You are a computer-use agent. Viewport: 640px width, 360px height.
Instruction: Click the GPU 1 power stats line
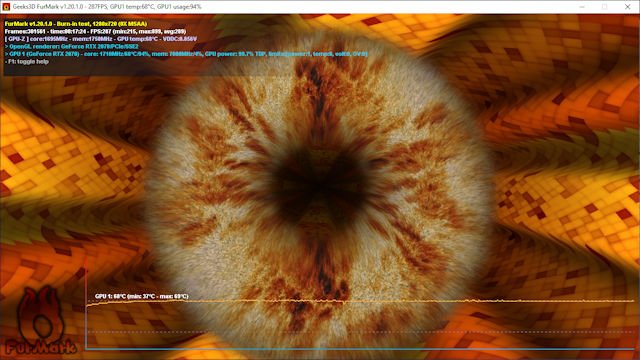[x=186, y=53]
